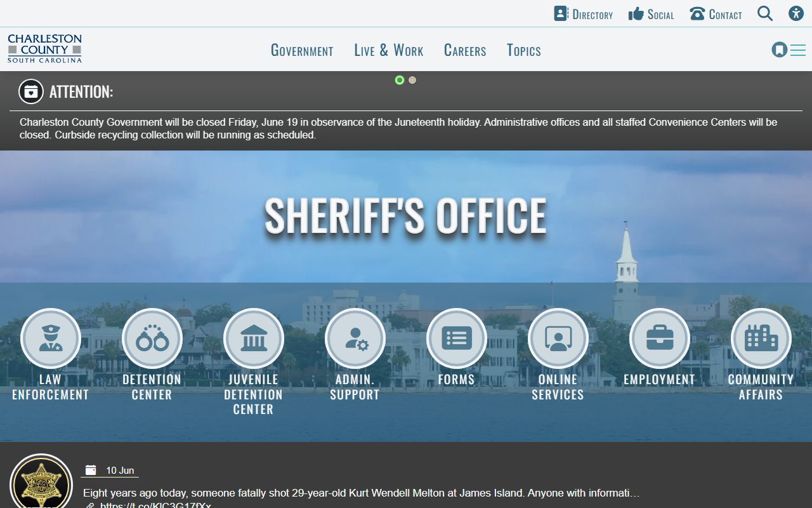
Task: Click the ATTENTION: heading text
Action: (81, 91)
